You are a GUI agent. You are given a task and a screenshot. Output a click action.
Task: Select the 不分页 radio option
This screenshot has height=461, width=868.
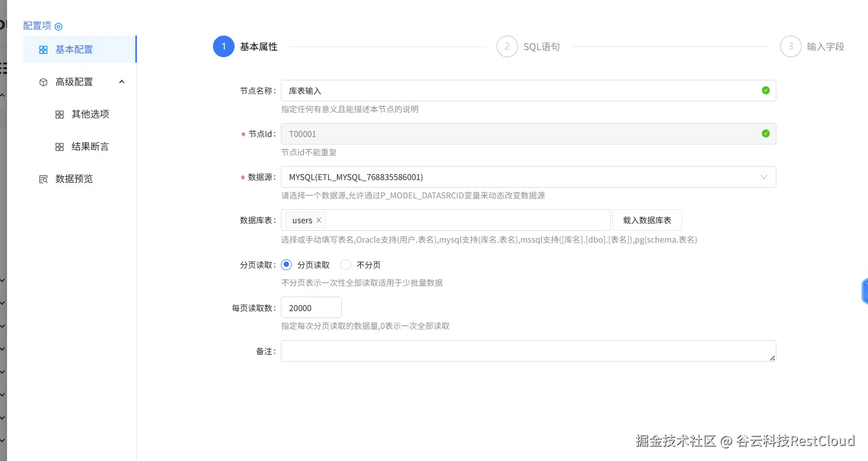(x=346, y=265)
